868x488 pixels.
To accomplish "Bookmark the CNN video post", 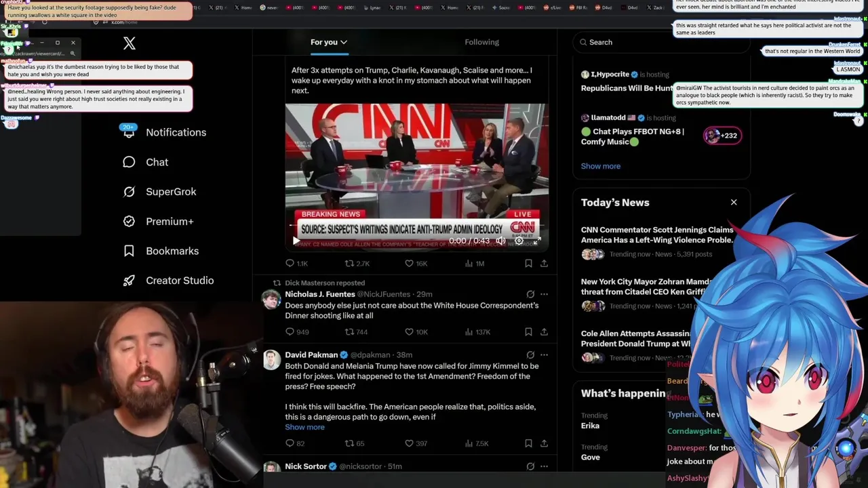I will (528, 263).
